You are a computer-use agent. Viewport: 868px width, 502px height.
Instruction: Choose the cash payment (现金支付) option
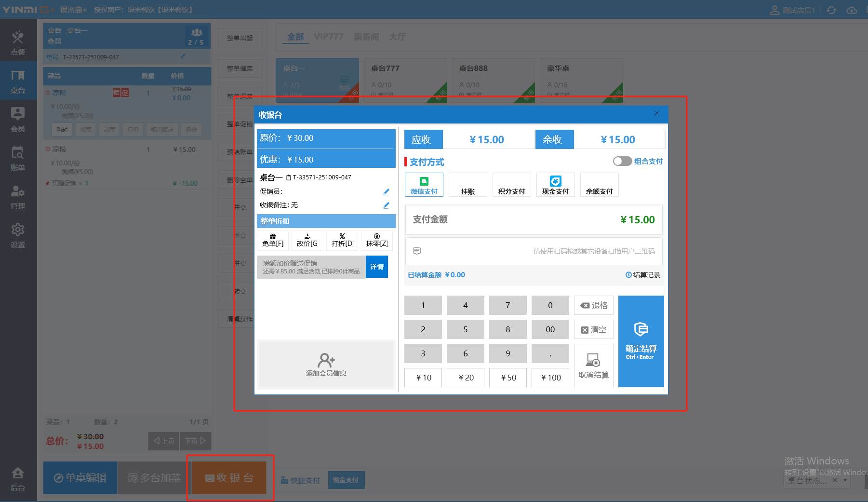[x=555, y=185]
